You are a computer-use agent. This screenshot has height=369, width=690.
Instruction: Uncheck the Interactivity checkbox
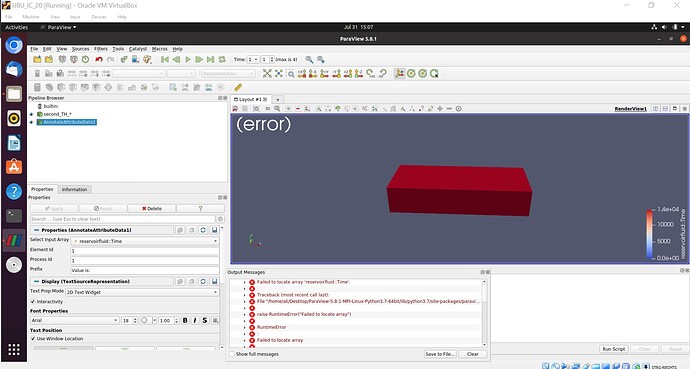pyautogui.click(x=33, y=302)
